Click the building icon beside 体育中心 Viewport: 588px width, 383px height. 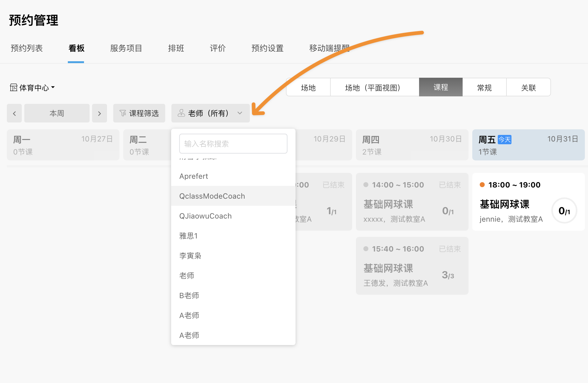click(13, 88)
